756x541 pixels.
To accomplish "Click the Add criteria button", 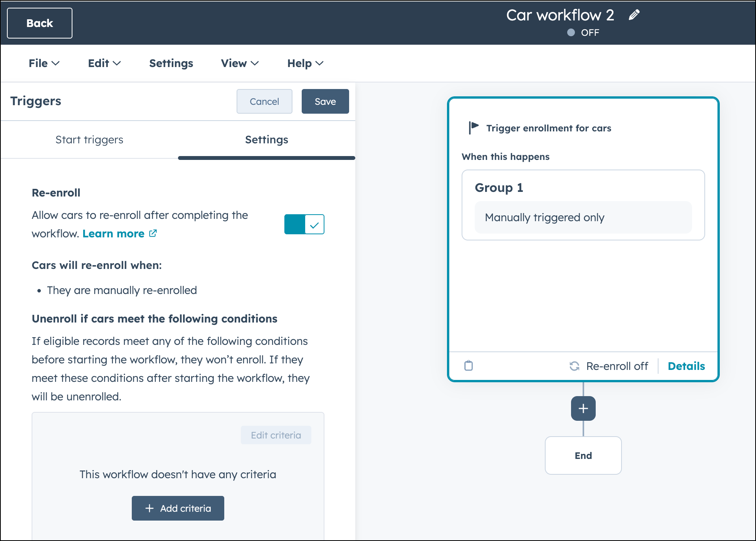I will [178, 508].
